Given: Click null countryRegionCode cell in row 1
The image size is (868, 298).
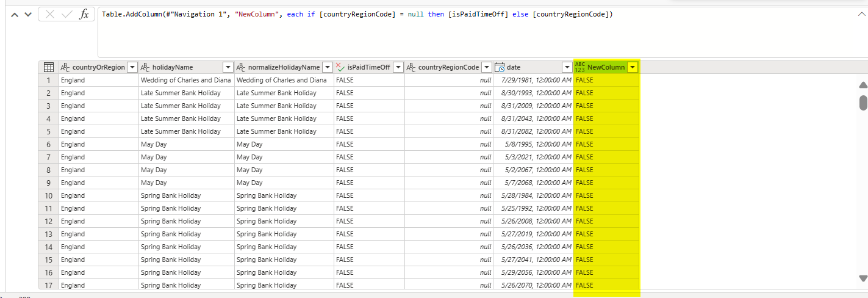Looking at the screenshot, I should 449,80.
